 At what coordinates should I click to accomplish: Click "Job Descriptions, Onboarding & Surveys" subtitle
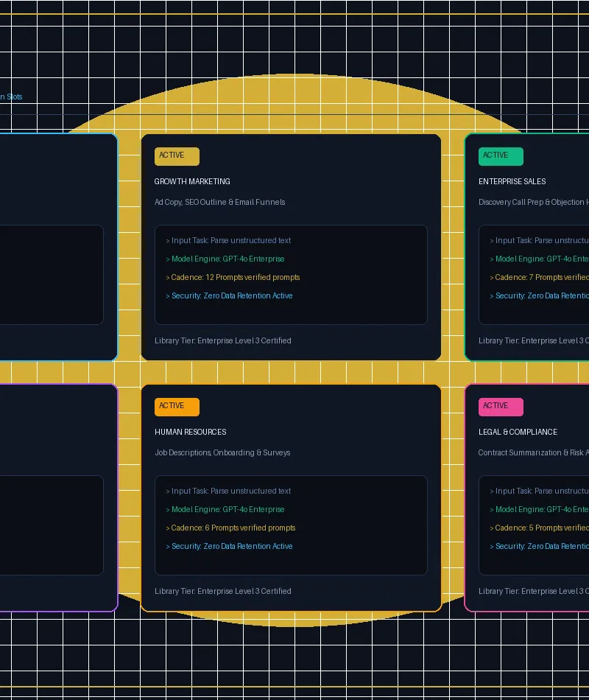(x=222, y=452)
